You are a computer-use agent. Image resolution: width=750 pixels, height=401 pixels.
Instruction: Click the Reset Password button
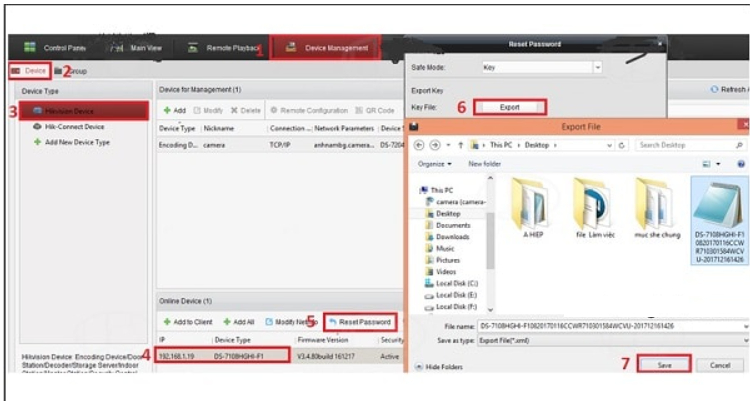point(358,322)
